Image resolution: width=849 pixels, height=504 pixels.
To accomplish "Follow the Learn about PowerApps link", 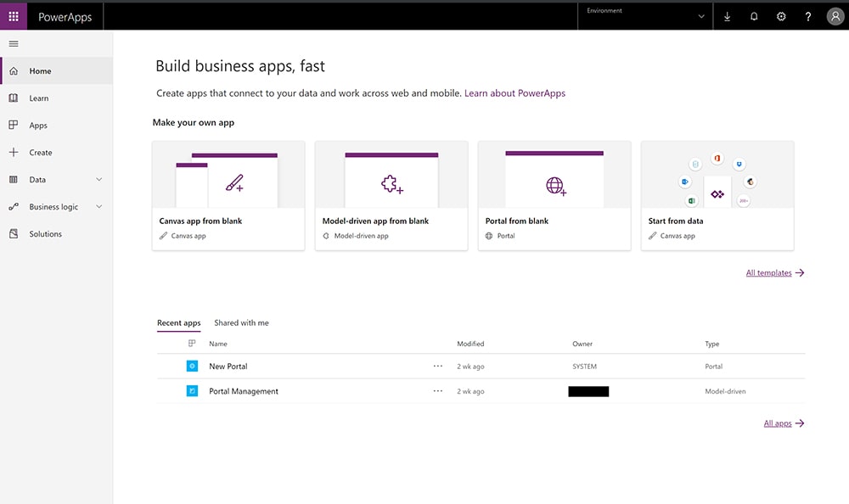I will [x=515, y=93].
